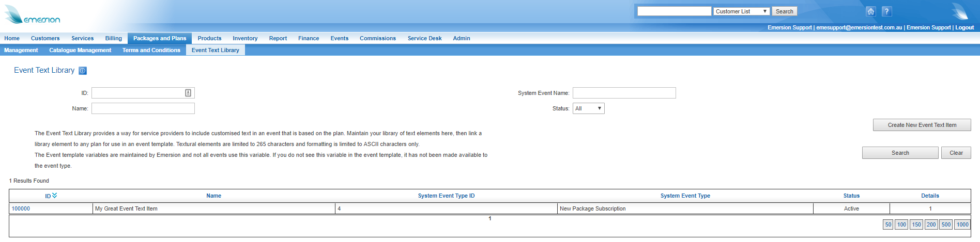Set page size to 500 results
This screenshot has height=242, width=980.
(x=946, y=224)
